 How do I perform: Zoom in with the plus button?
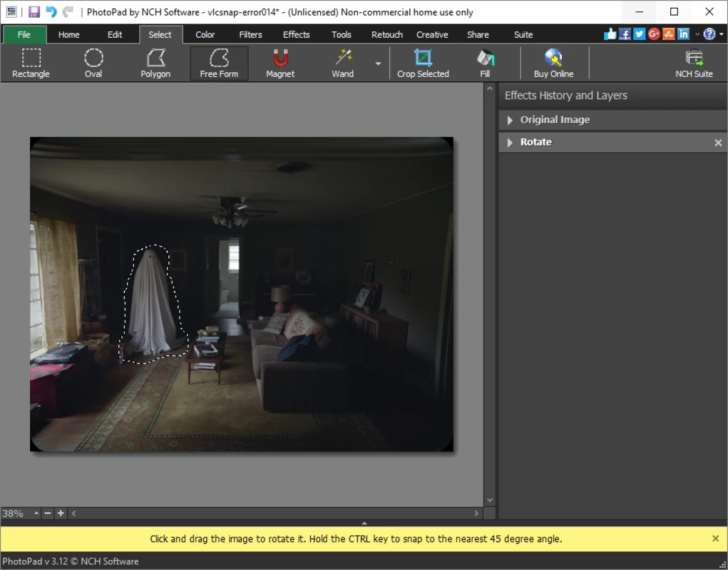[61, 514]
